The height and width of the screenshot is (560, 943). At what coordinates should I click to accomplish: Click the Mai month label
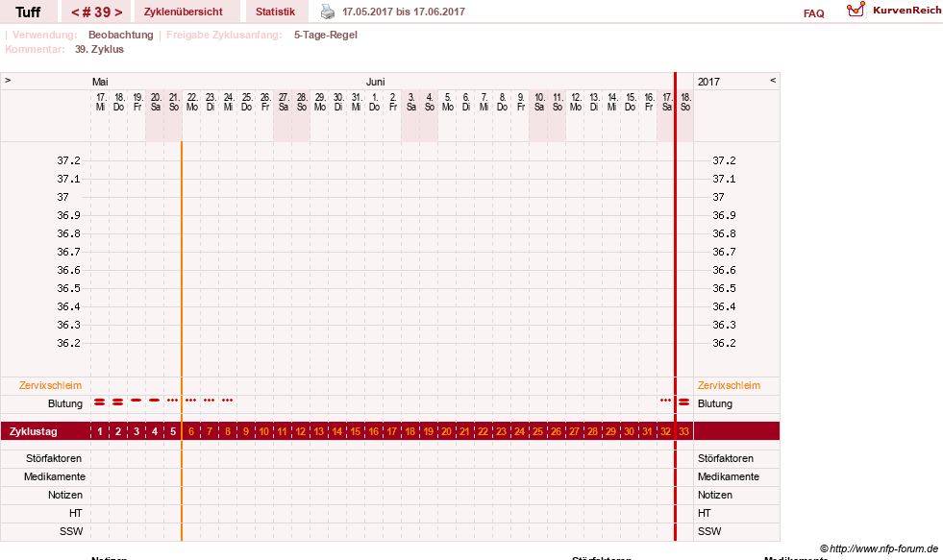(x=100, y=82)
